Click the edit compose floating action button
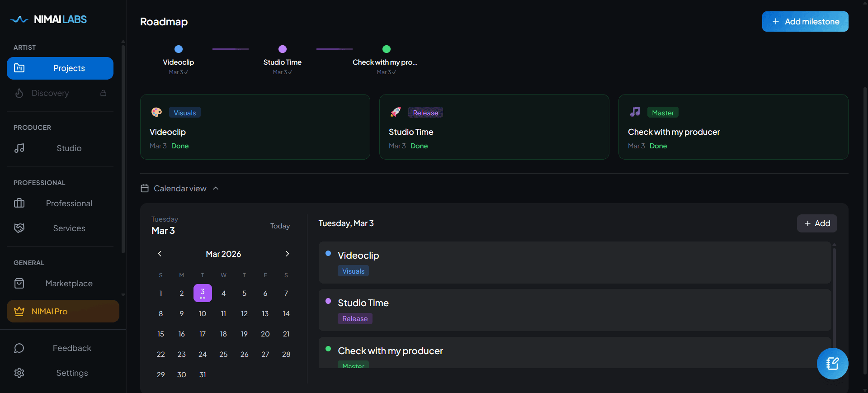The width and height of the screenshot is (868, 393). (833, 363)
